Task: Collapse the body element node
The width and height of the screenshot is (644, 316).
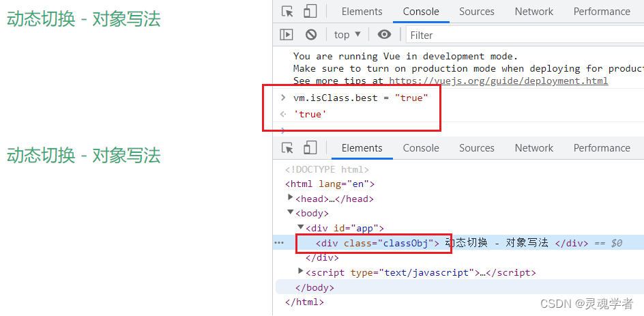Action: pyautogui.click(x=291, y=212)
